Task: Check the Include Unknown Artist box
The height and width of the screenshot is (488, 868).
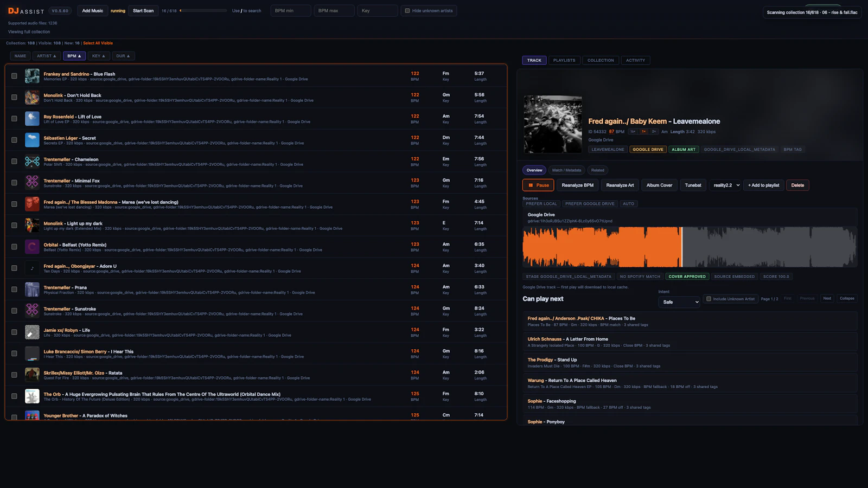Action: click(709, 299)
